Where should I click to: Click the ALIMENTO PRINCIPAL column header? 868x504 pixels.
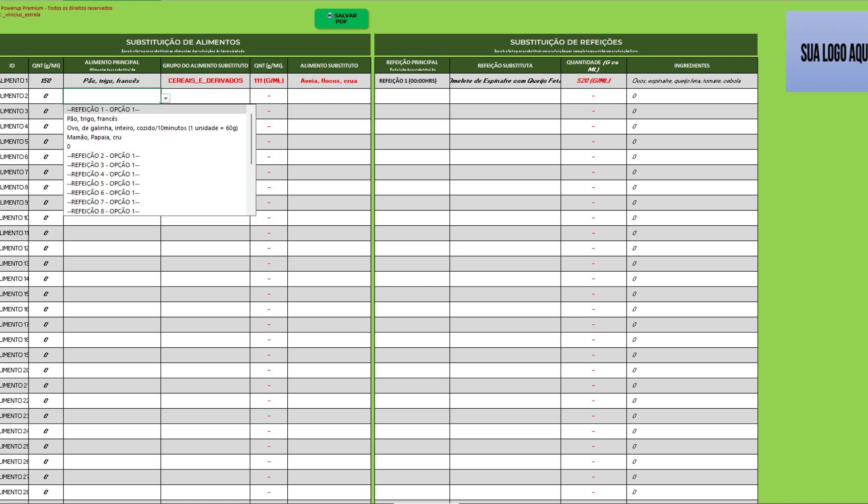point(112,65)
